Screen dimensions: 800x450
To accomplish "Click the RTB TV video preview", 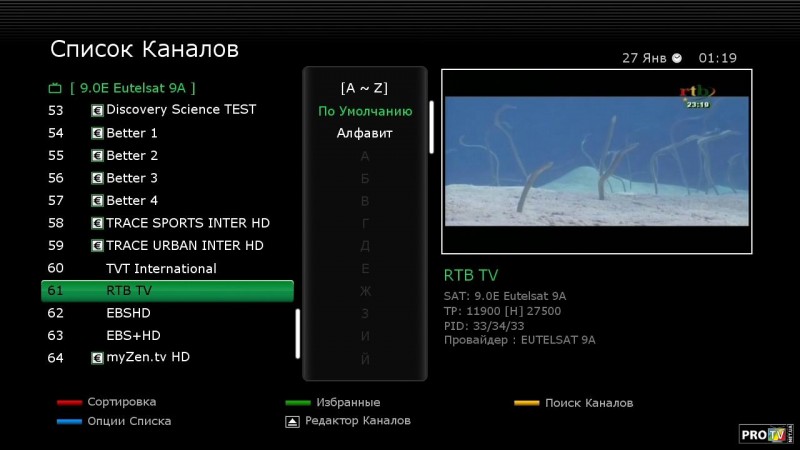I will [596, 160].
